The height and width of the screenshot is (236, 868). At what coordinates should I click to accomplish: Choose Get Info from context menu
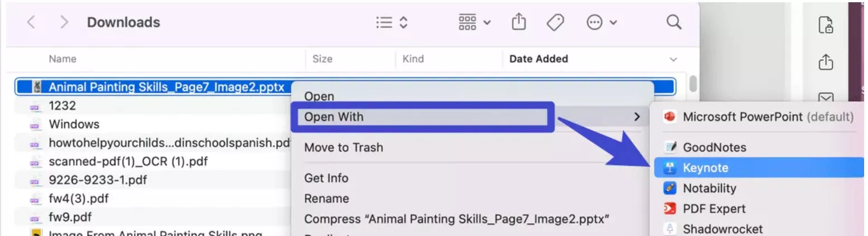pos(326,178)
